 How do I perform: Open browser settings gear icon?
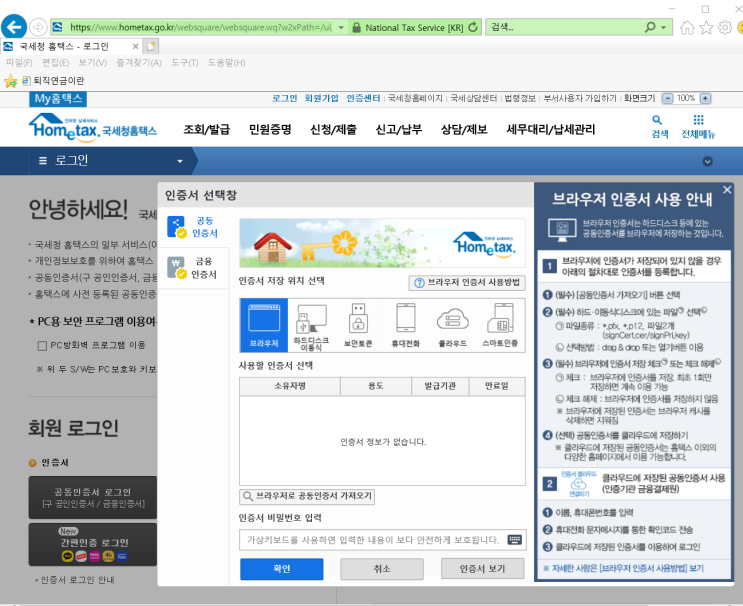point(725,27)
